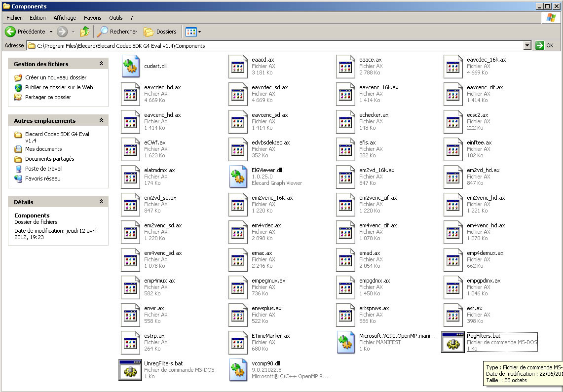Image resolution: width=563 pixels, height=392 pixels.
Task: Go up one folder level icon
Action: click(85, 32)
